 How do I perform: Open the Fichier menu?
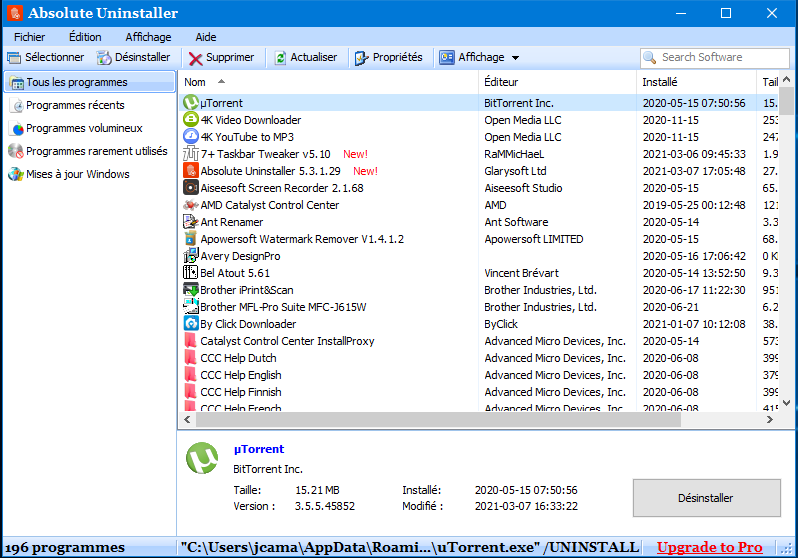pos(30,37)
